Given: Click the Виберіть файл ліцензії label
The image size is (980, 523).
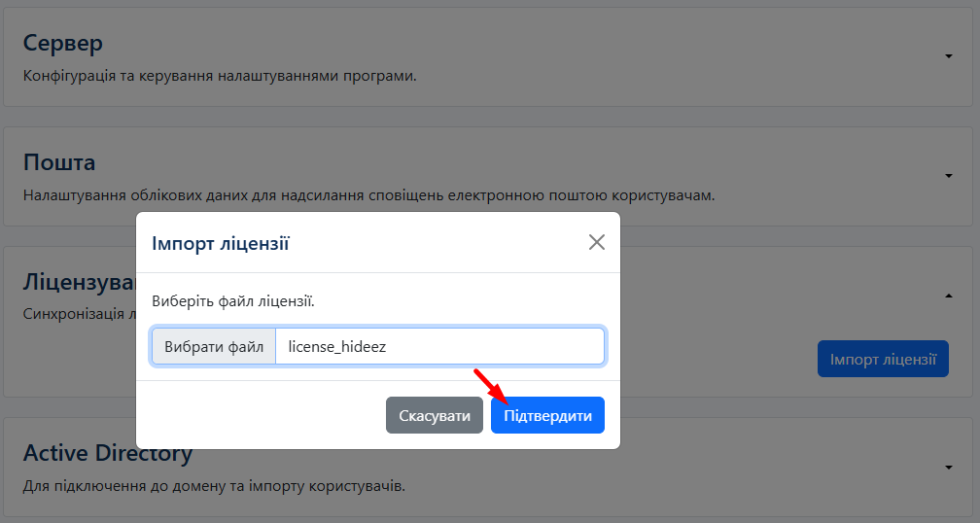Looking at the screenshot, I should click(x=233, y=301).
